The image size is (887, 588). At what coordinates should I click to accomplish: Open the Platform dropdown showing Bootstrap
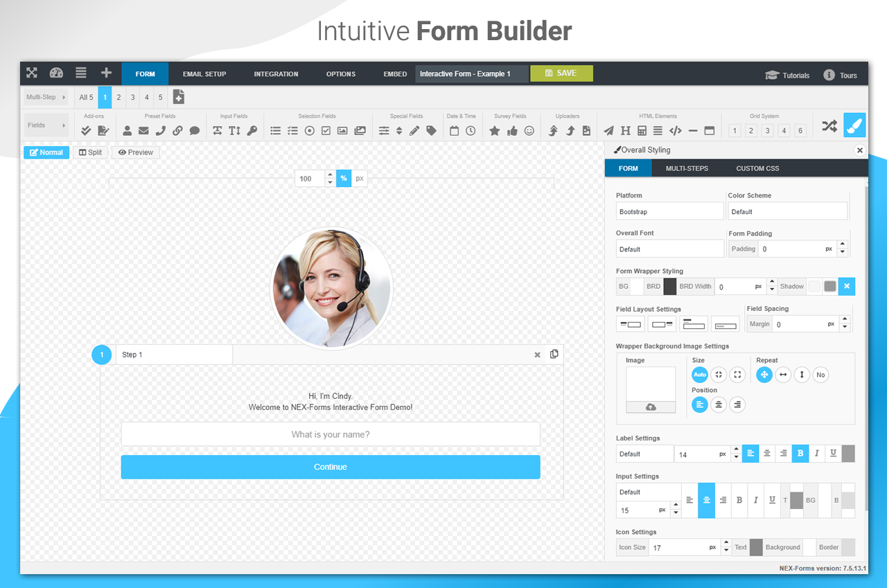click(x=669, y=211)
